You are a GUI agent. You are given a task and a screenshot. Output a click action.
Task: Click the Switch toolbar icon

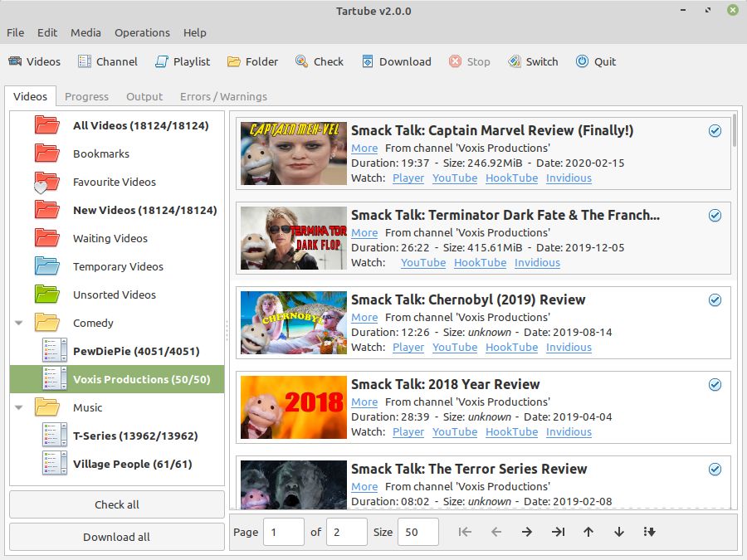[x=533, y=61]
